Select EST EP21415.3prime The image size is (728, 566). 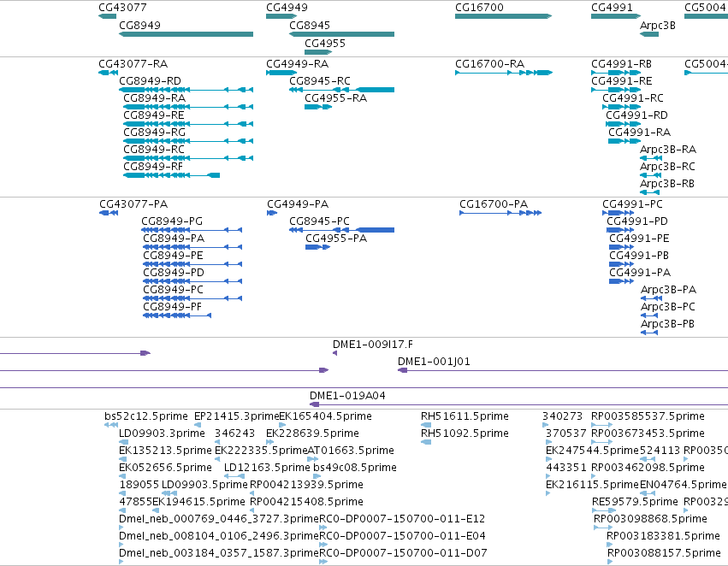236,416
